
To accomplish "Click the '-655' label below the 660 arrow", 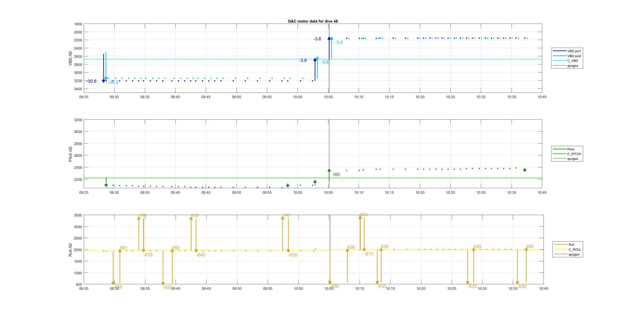I will click(x=167, y=287).
